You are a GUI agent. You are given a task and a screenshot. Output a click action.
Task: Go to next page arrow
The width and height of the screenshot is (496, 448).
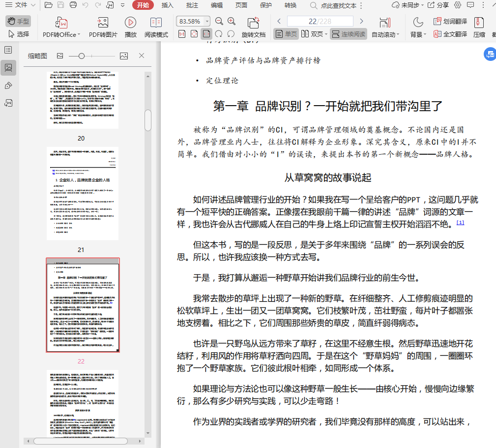[x=362, y=21]
